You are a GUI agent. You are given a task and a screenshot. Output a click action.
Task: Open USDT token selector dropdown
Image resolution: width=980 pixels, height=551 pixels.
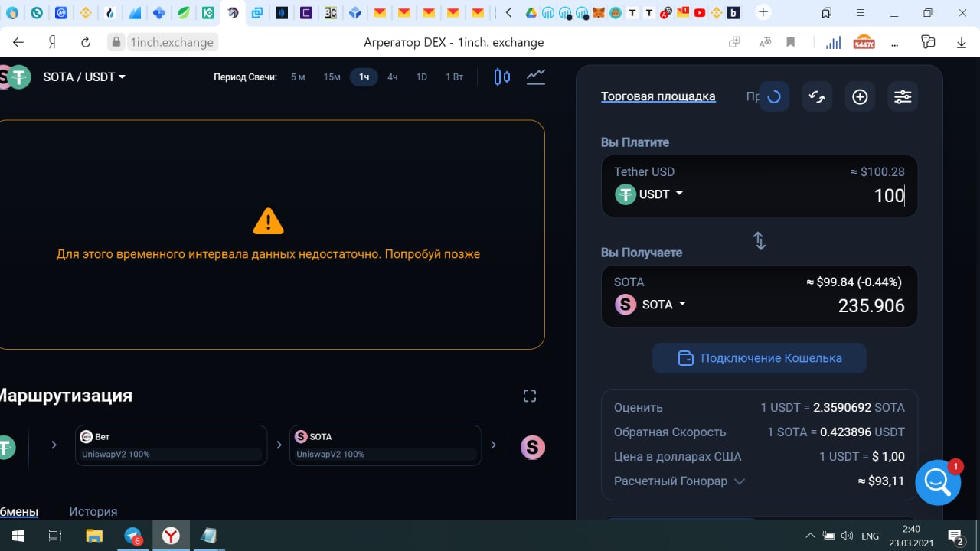pyautogui.click(x=649, y=194)
